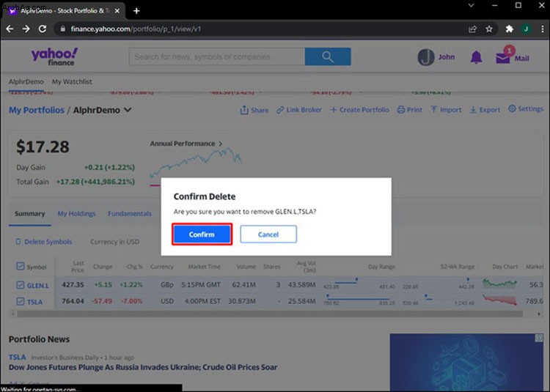
Task: Print the portfolio
Action: tap(410, 110)
